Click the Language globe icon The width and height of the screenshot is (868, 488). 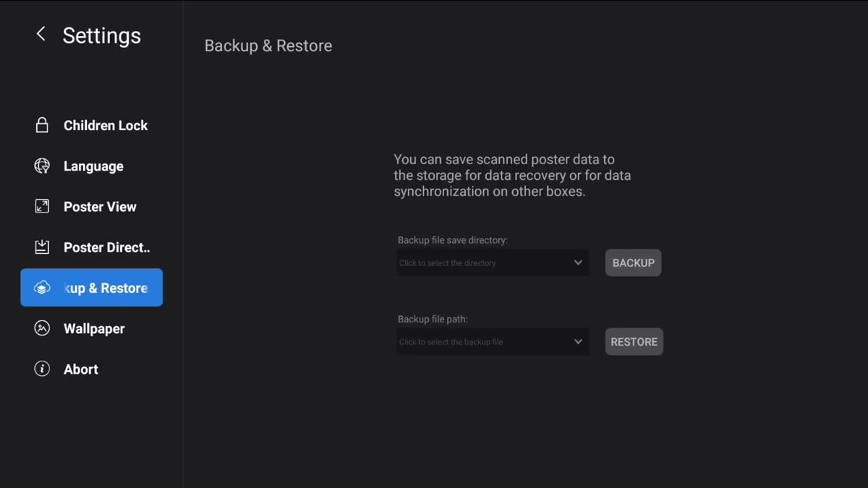[x=42, y=166]
